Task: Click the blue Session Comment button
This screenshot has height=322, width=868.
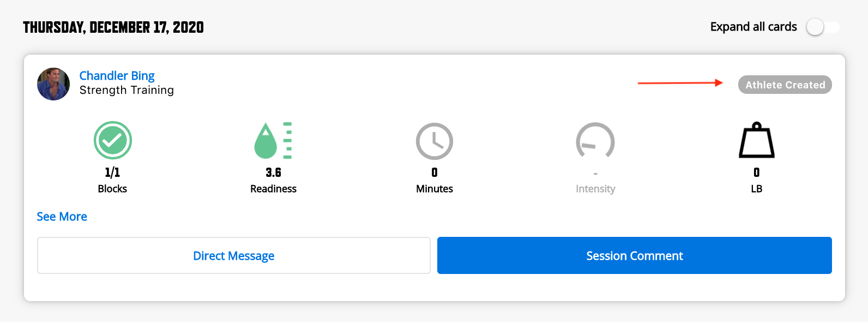Action: (635, 255)
